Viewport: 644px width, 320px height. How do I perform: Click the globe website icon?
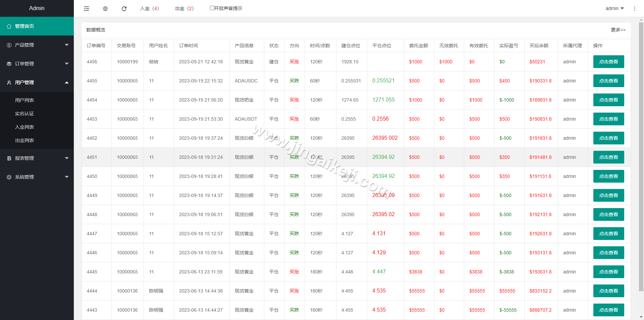pyautogui.click(x=105, y=9)
